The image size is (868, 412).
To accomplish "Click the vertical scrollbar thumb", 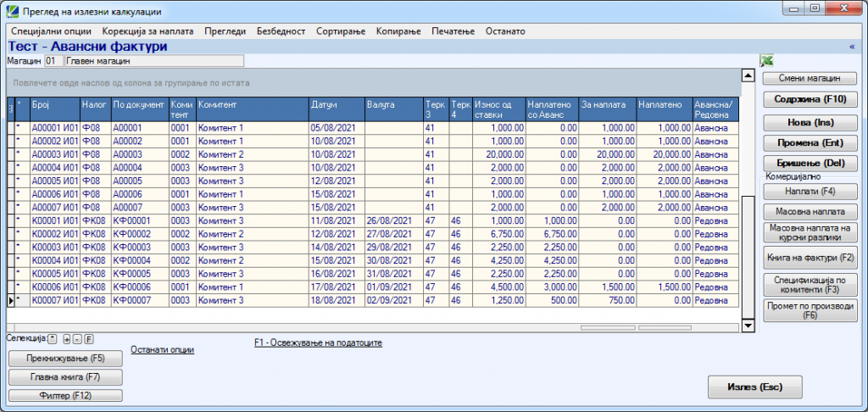I will click(x=748, y=257).
